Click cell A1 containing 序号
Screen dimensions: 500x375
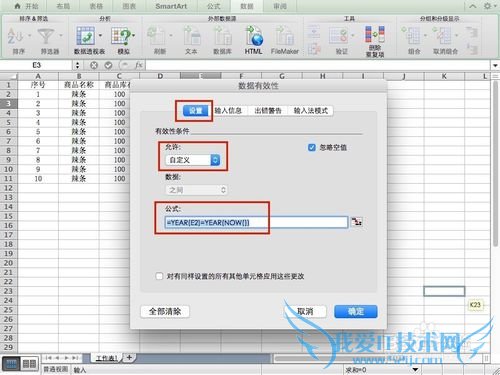point(38,85)
